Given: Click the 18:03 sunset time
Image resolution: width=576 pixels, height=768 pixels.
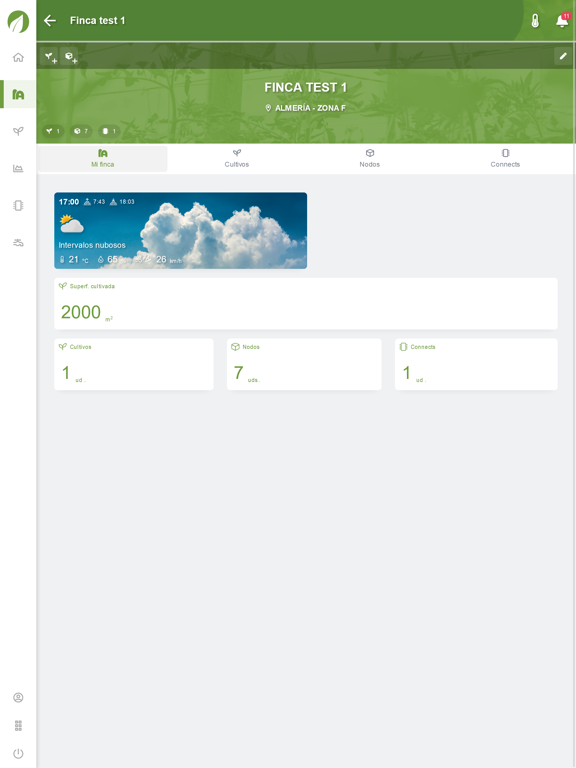Looking at the screenshot, I should pos(127,202).
